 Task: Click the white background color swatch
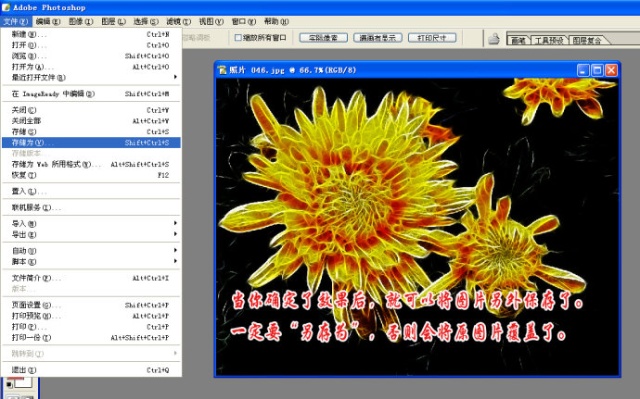point(24,382)
